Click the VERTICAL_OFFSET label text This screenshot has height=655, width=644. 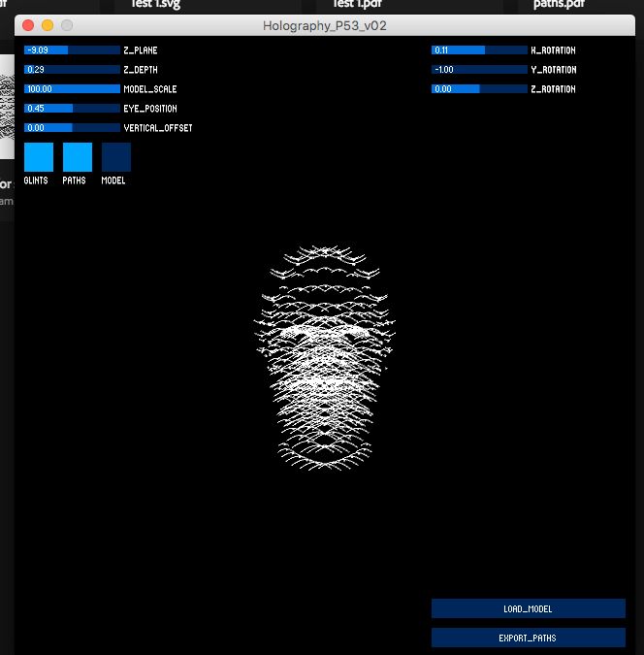tap(158, 128)
